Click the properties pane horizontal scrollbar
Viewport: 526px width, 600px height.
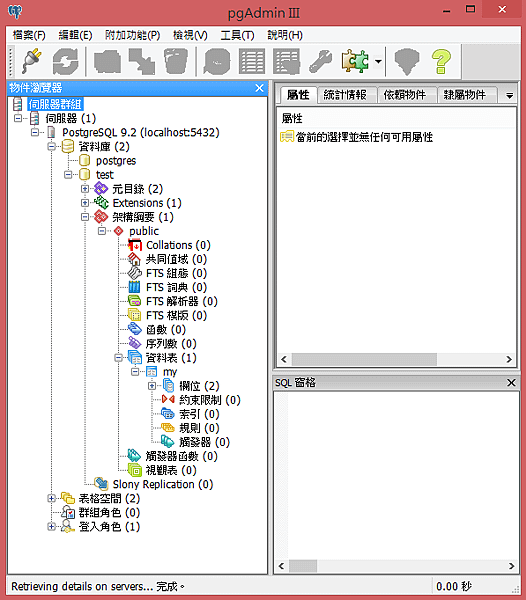(x=396, y=359)
